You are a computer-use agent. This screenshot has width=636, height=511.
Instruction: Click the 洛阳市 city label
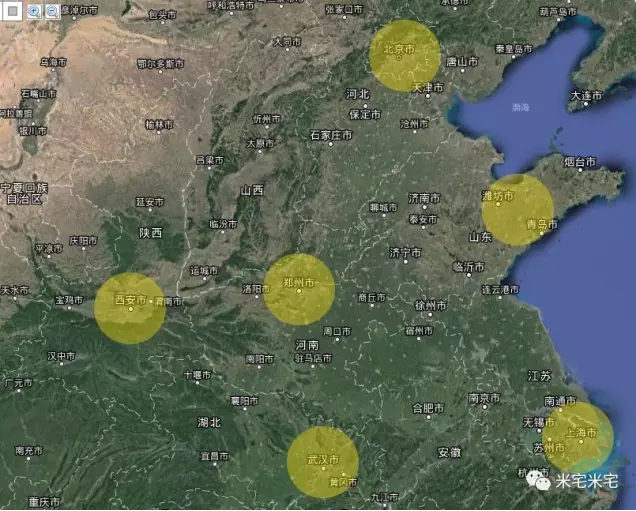(x=256, y=289)
